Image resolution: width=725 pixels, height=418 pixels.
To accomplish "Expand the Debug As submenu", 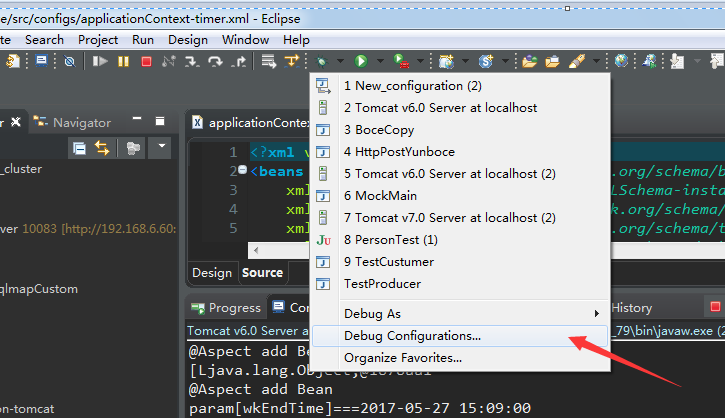I will (460, 314).
